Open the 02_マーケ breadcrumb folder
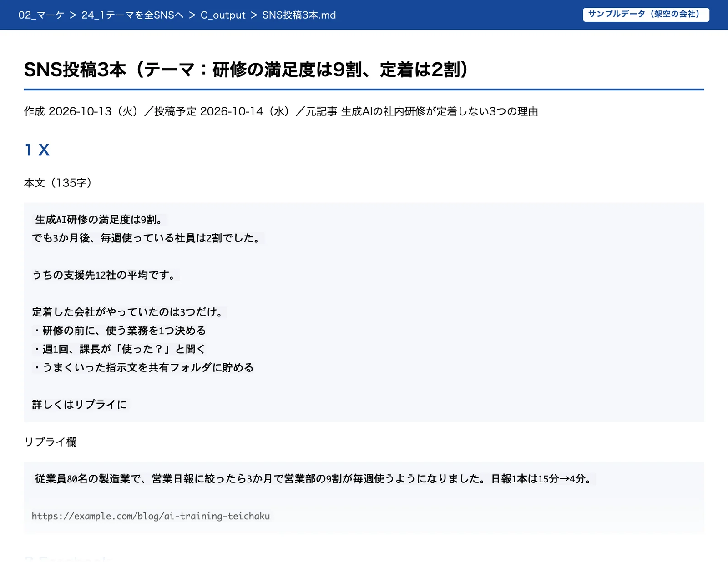 click(x=41, y=15)
